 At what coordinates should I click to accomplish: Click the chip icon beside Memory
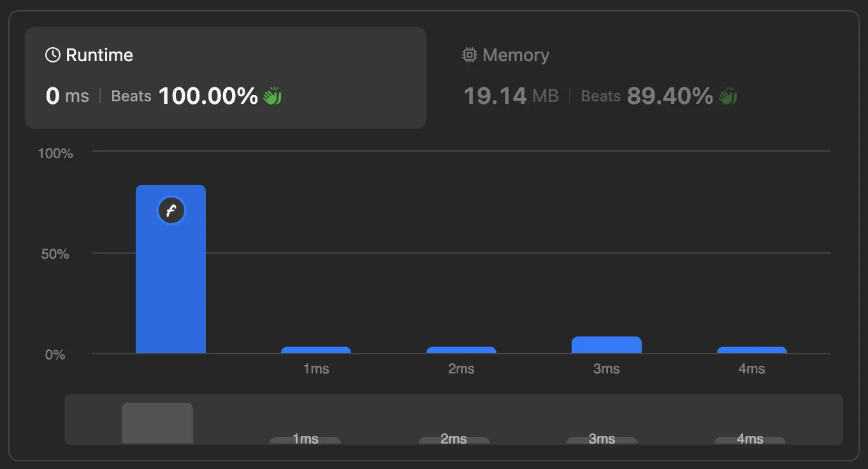(469, 55)
